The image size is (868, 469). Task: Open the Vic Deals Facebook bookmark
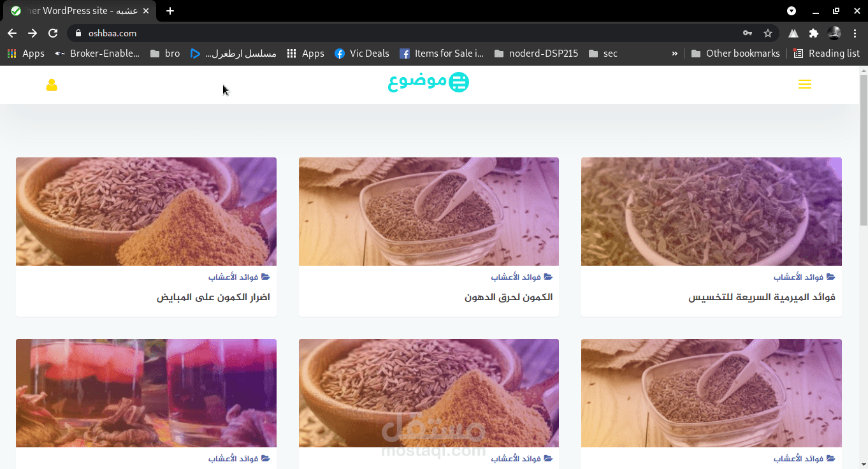362,54
